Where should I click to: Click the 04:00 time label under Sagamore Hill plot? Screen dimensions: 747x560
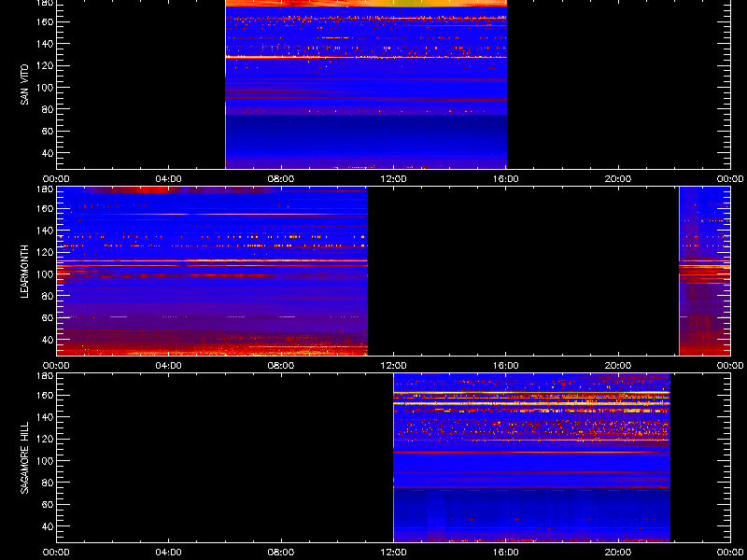tap(169, 553)
